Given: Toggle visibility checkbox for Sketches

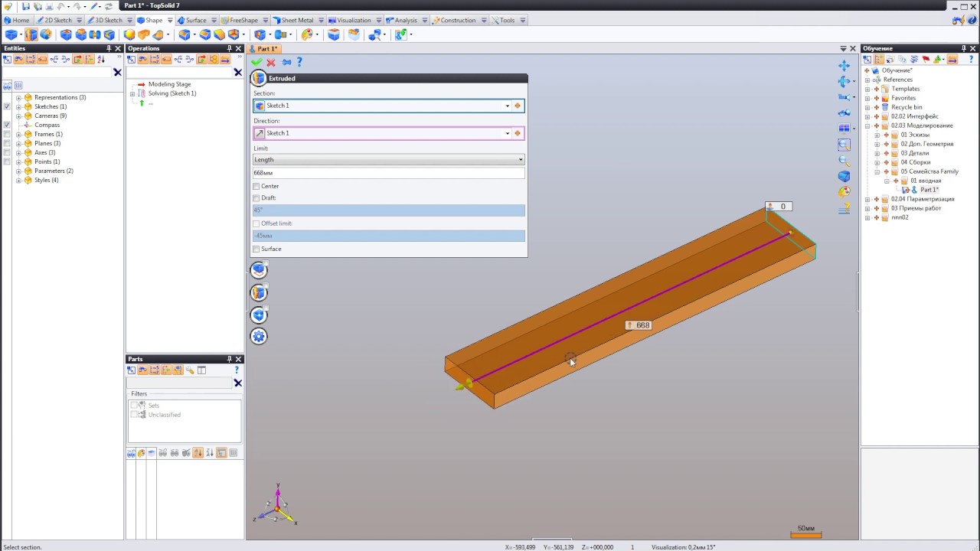Looking at the screenshot, I should click(x=7, y=106).
